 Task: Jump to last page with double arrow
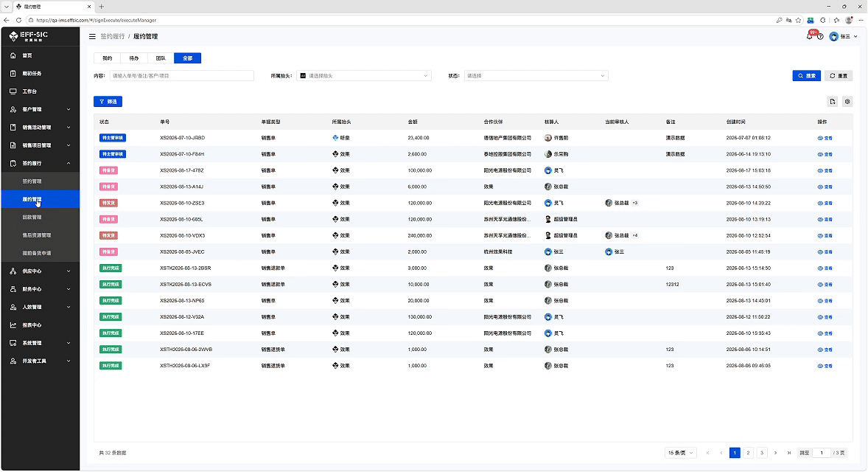789,453
